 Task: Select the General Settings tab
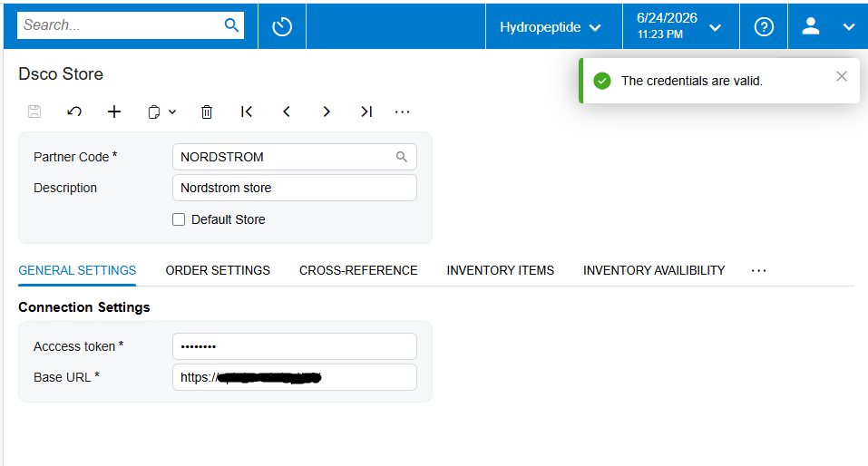(77, 270)
